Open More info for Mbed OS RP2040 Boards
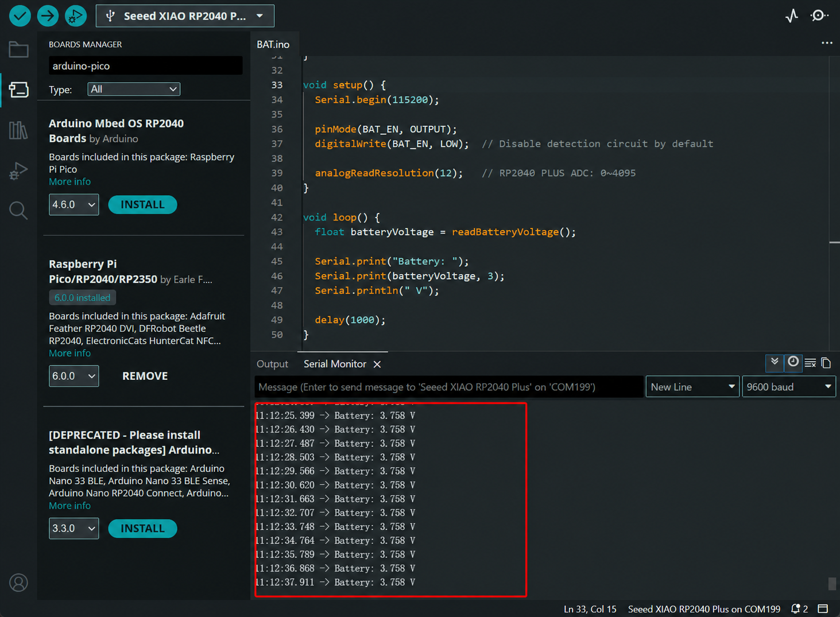The image size is (840, 617). tap(69, 181)
